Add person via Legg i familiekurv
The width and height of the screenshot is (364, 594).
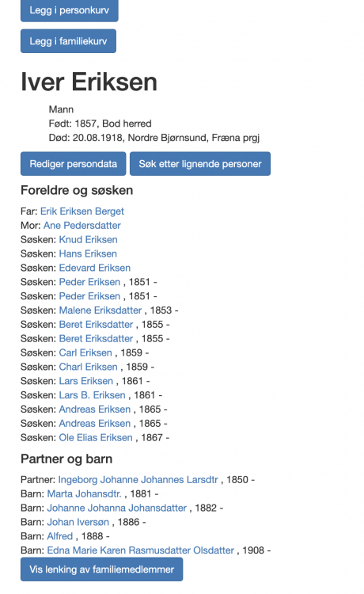[x=69, y=41]
